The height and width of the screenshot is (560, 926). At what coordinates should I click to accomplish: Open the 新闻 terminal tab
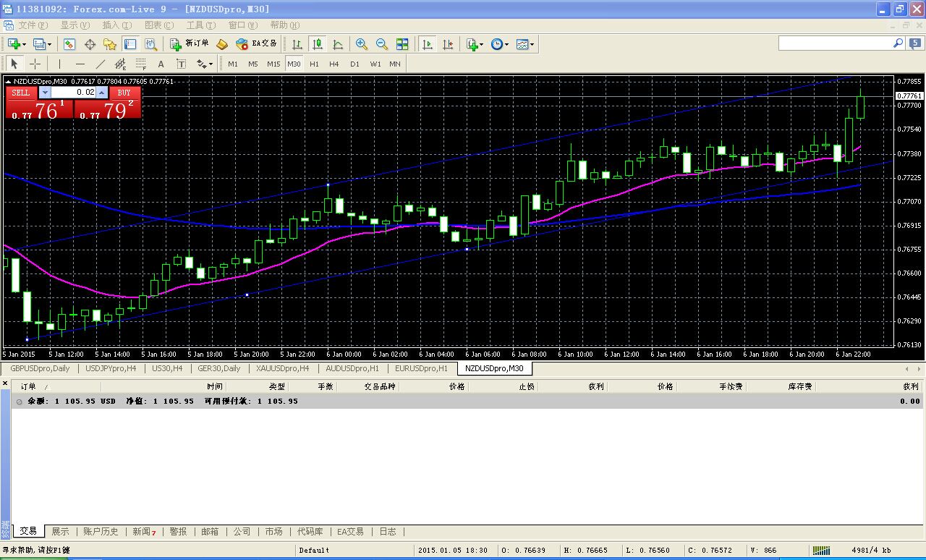click(x=144, y=531)
